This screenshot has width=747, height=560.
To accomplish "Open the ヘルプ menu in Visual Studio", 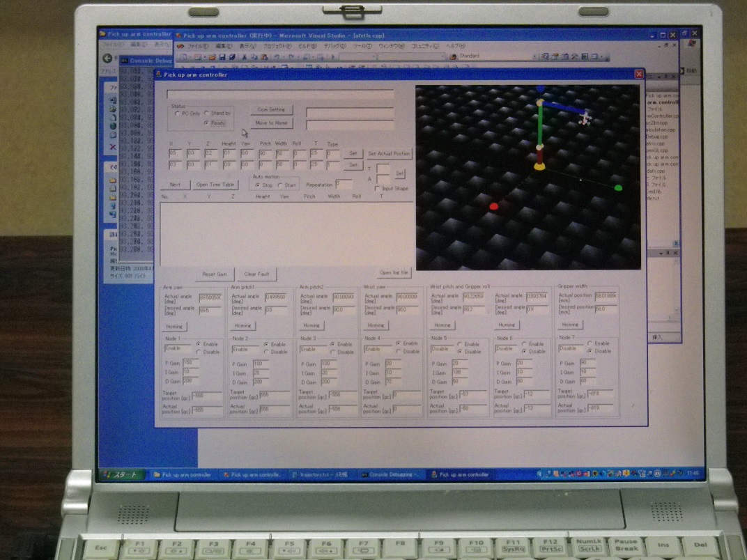I will (x=456, y=46).
